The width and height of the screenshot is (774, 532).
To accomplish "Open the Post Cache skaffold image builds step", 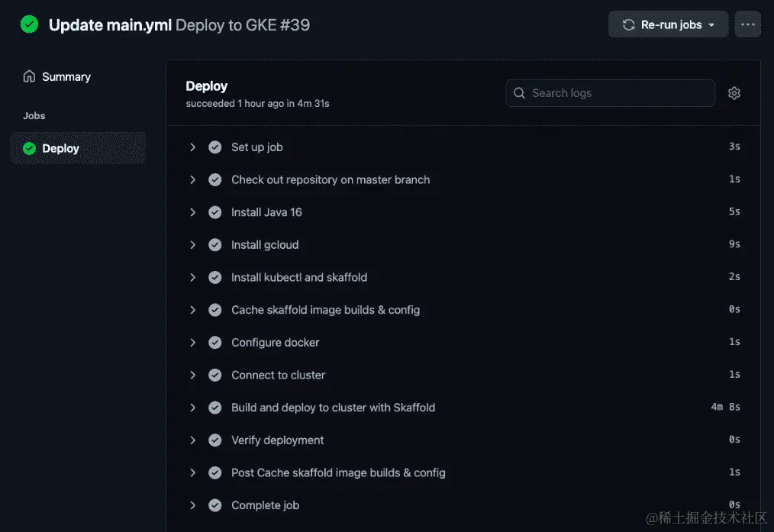I will 338,472.
